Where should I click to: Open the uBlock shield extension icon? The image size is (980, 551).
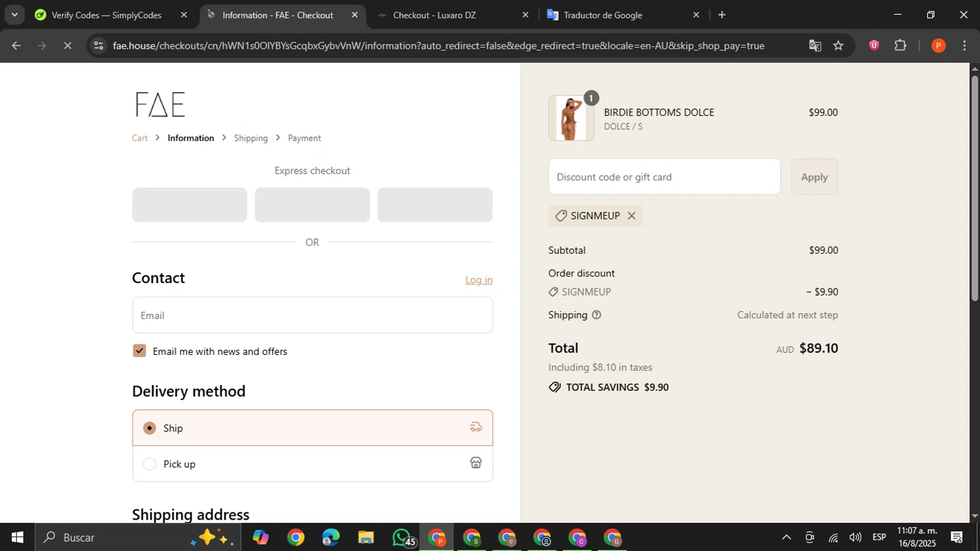point(874,46)
